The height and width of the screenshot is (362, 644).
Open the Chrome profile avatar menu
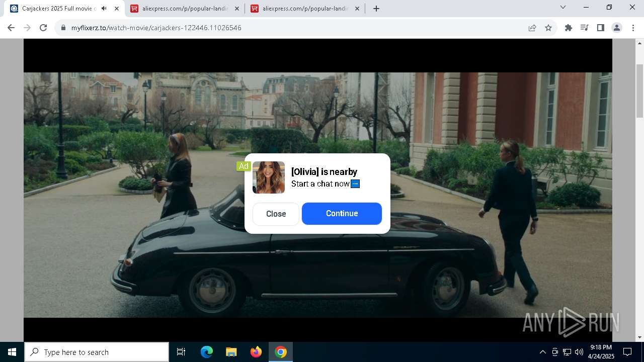(x=617, y=28)
